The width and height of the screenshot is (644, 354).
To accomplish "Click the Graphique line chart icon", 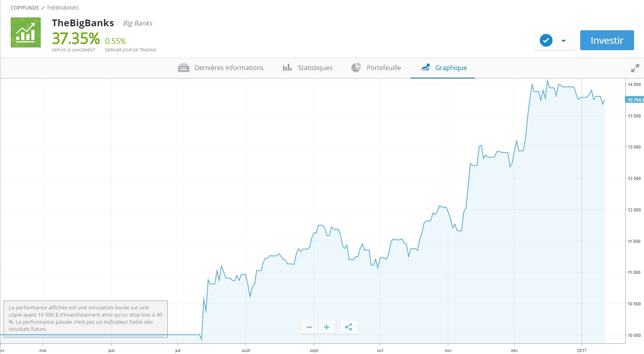I will pyautogui.click(x=425, y=67).
